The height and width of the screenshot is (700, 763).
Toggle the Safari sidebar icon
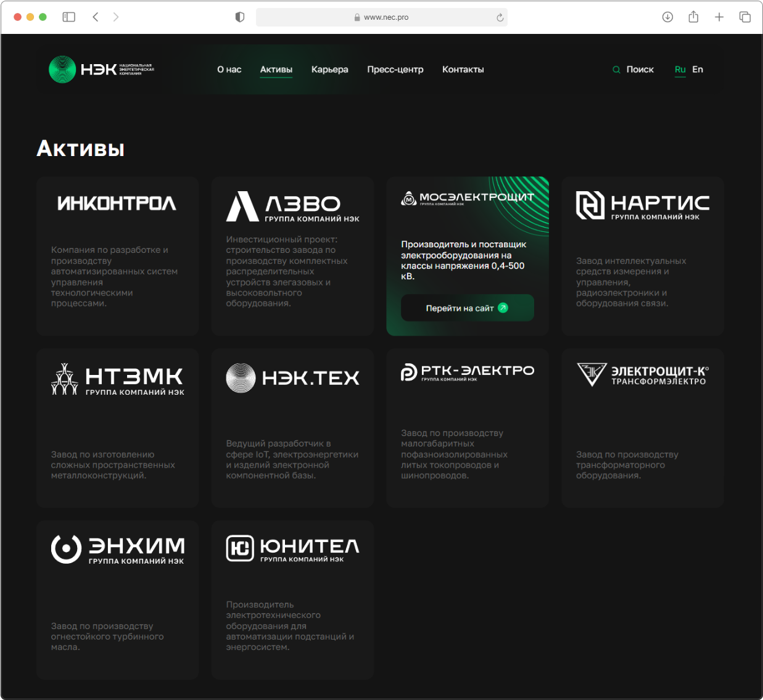click(69, 17)
